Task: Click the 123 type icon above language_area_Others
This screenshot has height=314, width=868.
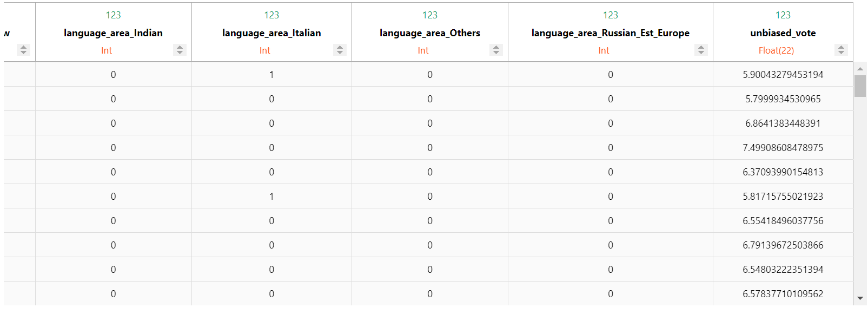Action: click(x=430, y=15)
